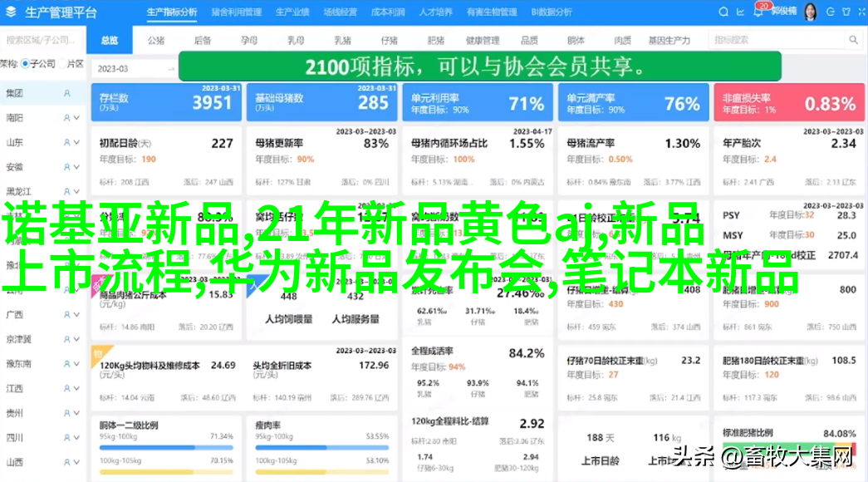Click the person icon in 四川 row
Viewport: 868px width, 482px height.
click(67, 438)
